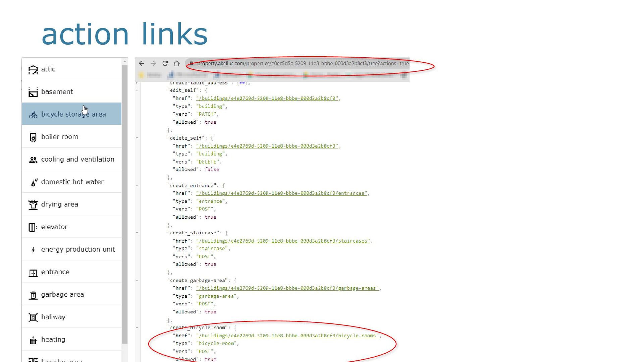Select the energy production unit item
Image resolution: width=644 pixels, height=362 pixels.
click(x=78, y=249)
